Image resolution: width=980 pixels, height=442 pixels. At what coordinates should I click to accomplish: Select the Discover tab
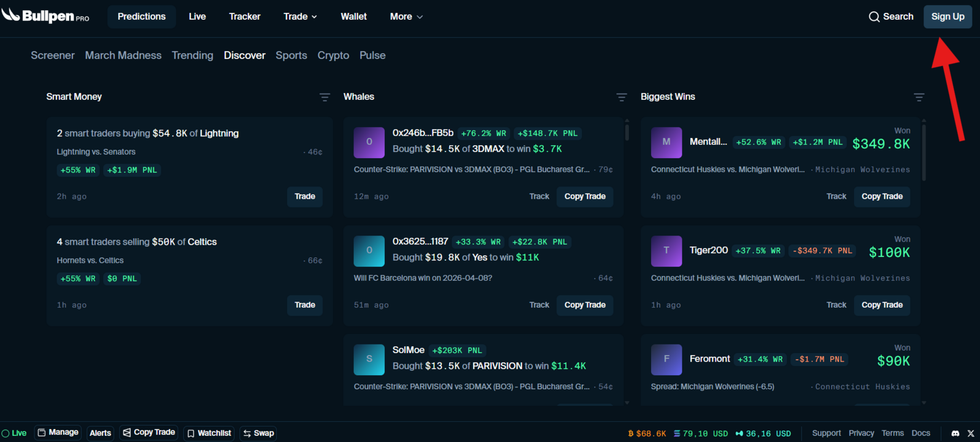pyautogui.click(x=244, y=55)
